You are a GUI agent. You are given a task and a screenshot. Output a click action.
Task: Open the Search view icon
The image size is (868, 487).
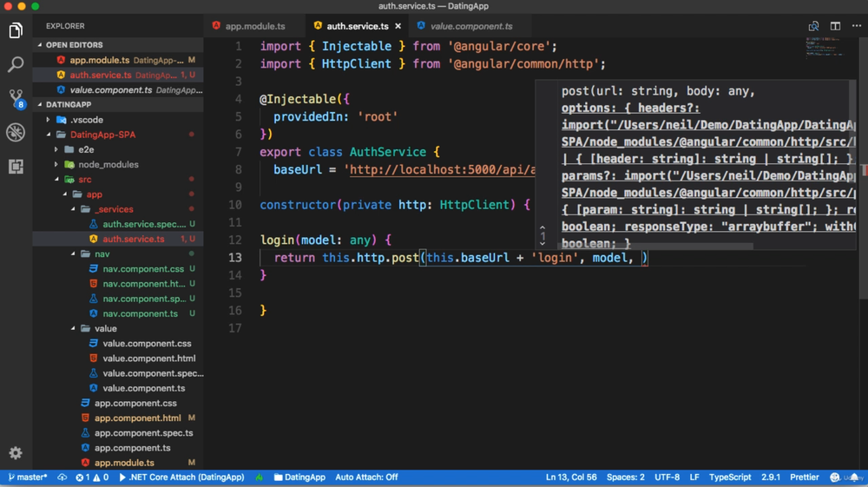[x=16, y=64]
